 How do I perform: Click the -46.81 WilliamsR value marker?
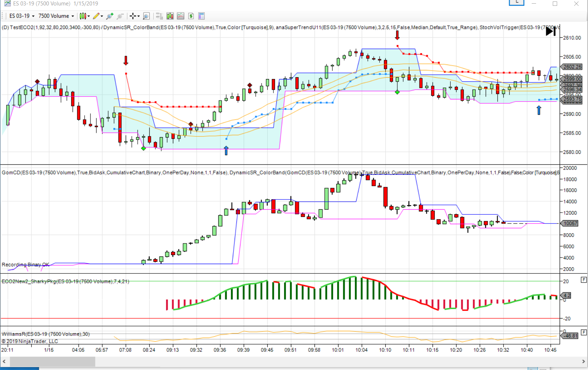pos(569,336)
